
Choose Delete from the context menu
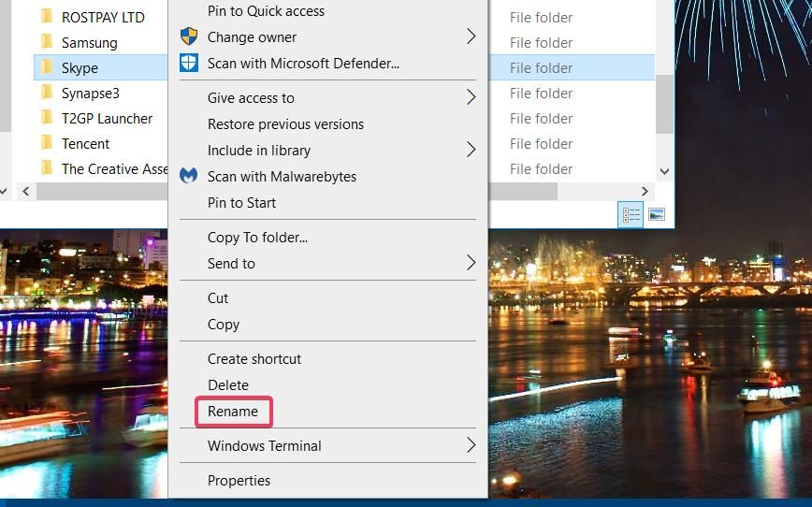coord(228,385)
